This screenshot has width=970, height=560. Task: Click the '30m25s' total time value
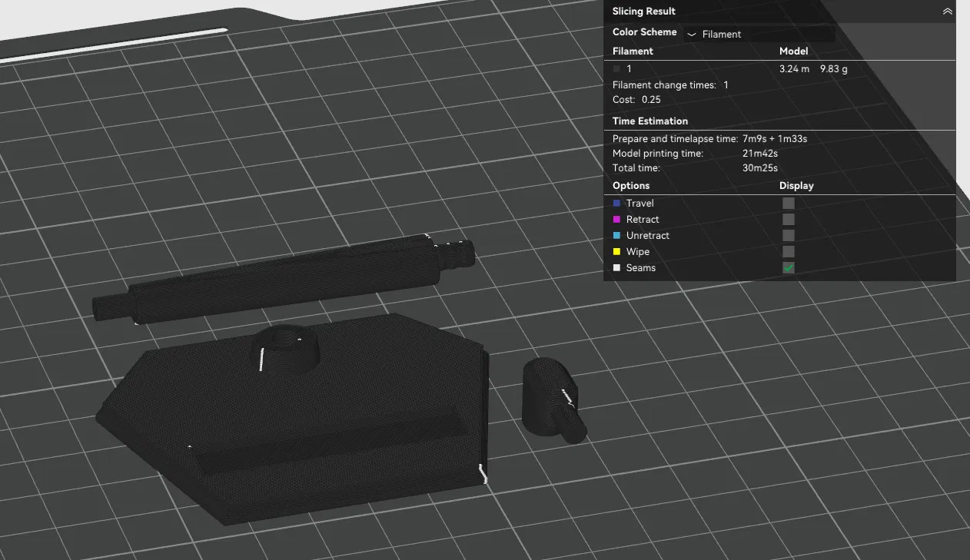(x=760, y=168)
